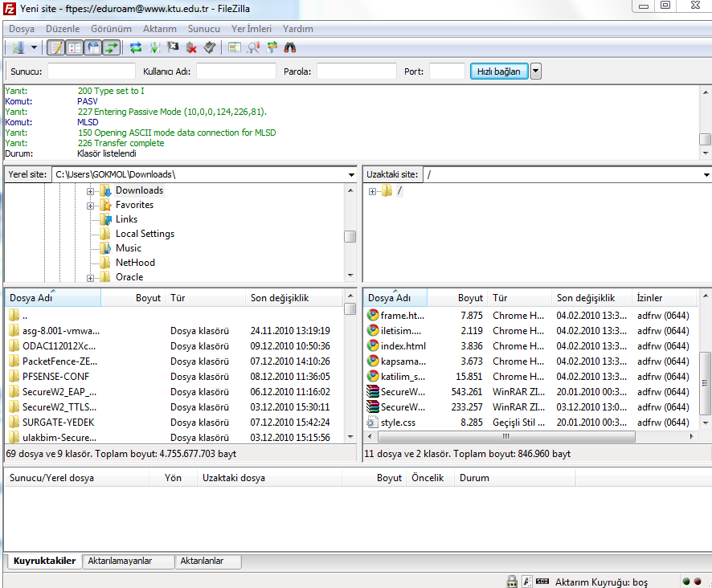Expand the remote root folder node
The image size is (712, 588).
click(372, 191)
